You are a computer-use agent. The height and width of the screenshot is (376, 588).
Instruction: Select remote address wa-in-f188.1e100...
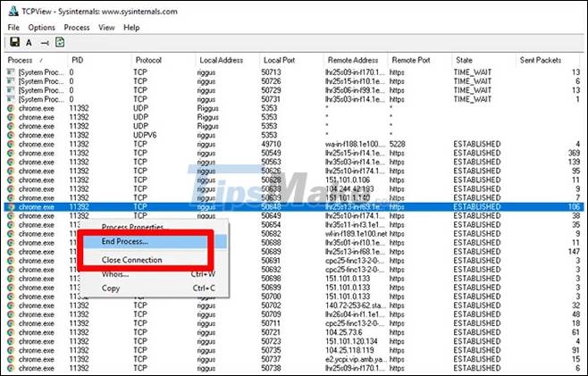tap(355, 144)
